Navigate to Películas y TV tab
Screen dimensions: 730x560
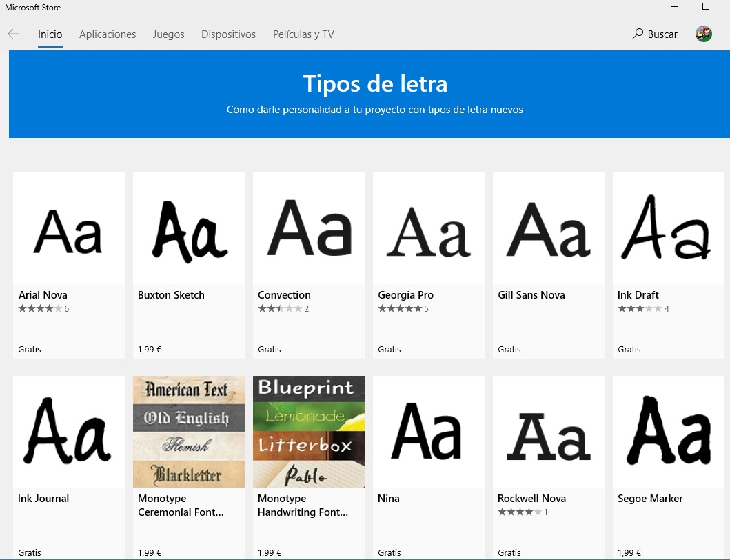click(x=303, y=34)
